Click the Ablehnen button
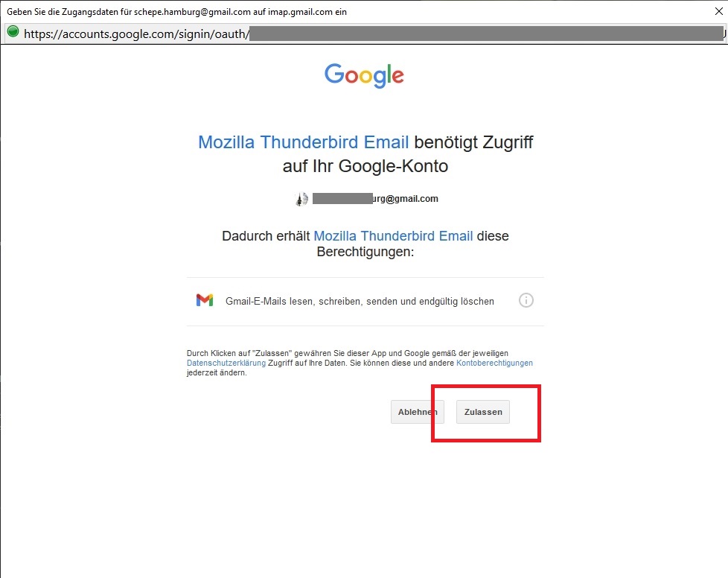 (418, 412)
